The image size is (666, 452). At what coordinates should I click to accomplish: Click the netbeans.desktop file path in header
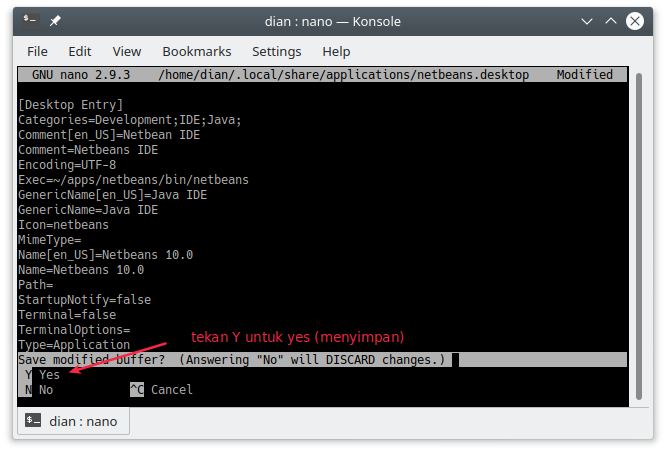click(x=344, y=75)
